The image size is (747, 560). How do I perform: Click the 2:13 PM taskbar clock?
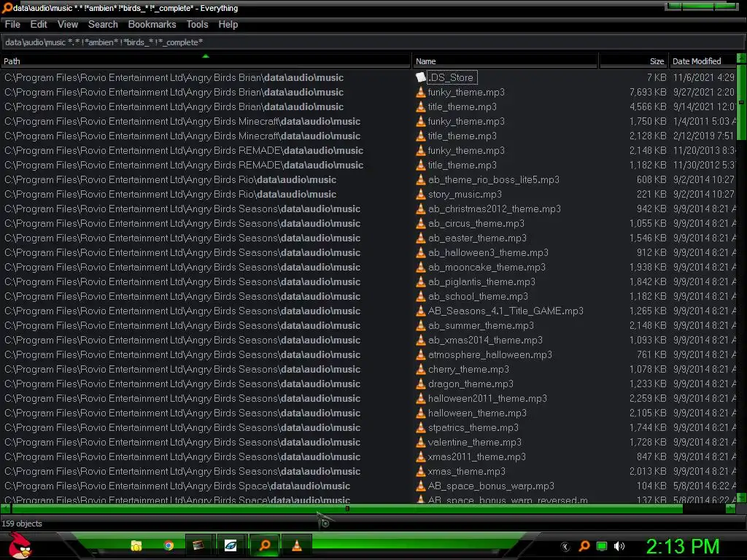tap(682, 546)
